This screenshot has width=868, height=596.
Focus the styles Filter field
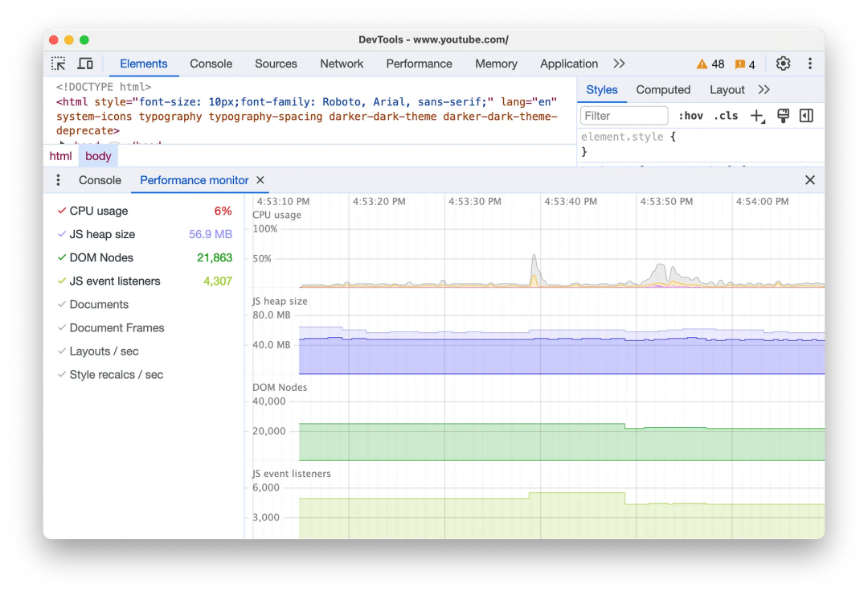tap(624, 116)
